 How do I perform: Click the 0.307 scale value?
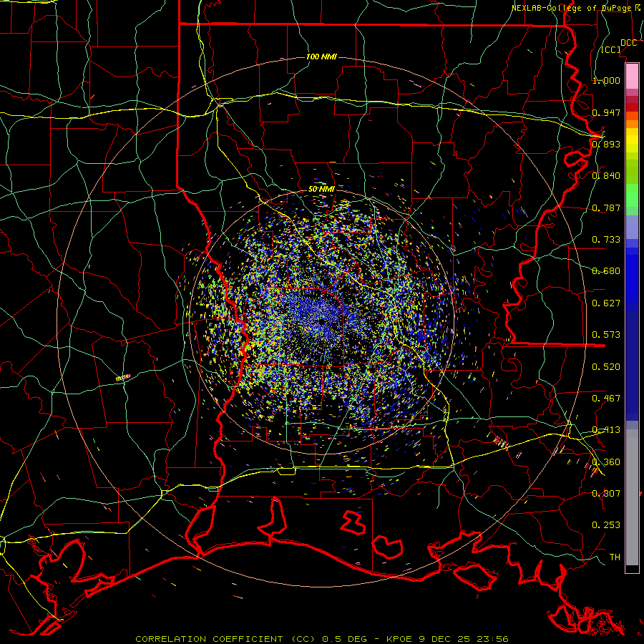coord(606,494)
